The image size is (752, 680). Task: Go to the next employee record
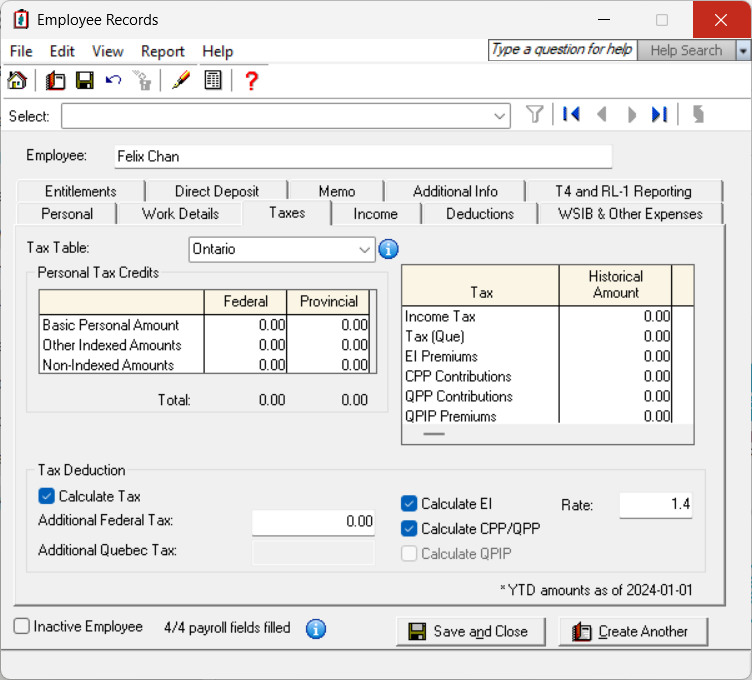[632, 115]
